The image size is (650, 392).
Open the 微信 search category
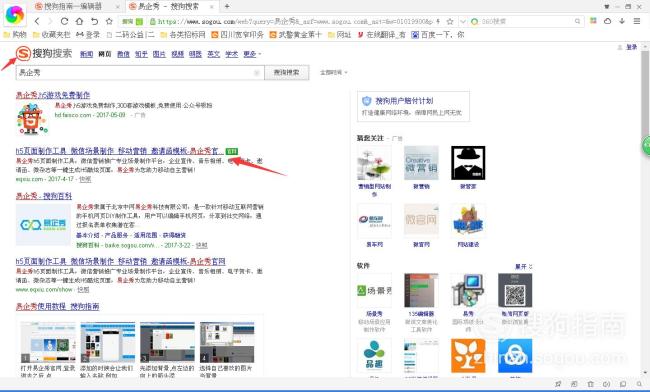123,54
